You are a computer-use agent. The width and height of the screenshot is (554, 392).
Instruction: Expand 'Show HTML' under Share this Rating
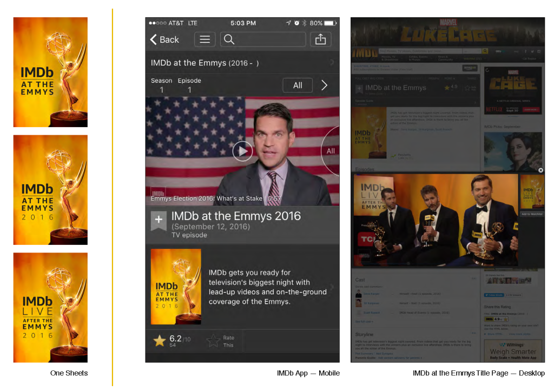point(493,334)
